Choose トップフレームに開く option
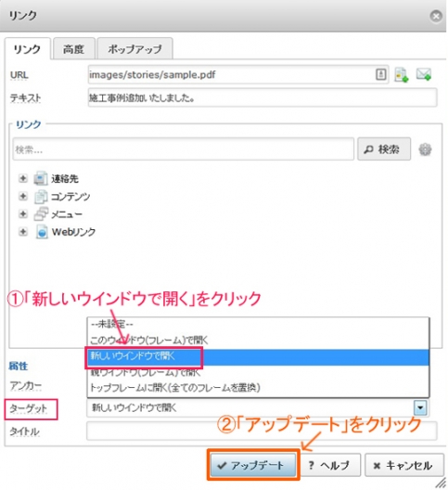This screenshot has height=490, width=448. point(258,388)
